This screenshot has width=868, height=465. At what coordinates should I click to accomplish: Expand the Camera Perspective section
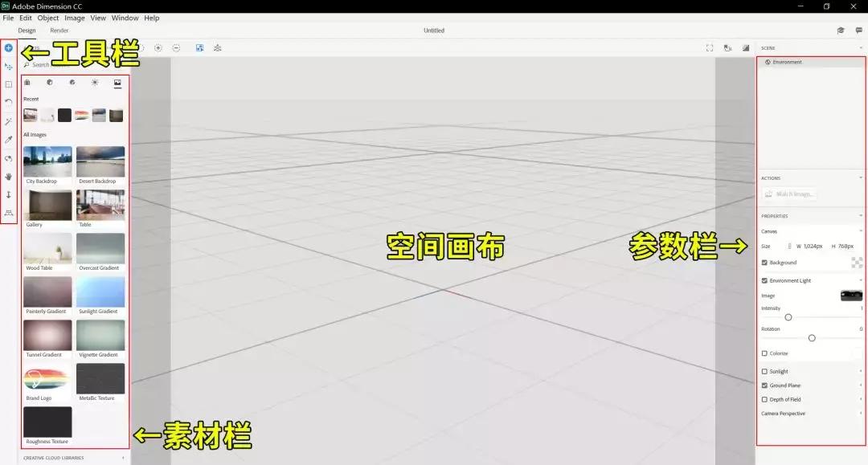(861, 414)
